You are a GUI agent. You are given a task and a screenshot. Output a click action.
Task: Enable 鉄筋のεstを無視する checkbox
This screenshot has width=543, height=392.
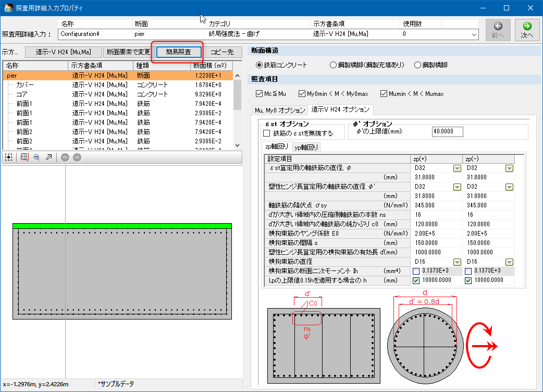click(267, 133)
